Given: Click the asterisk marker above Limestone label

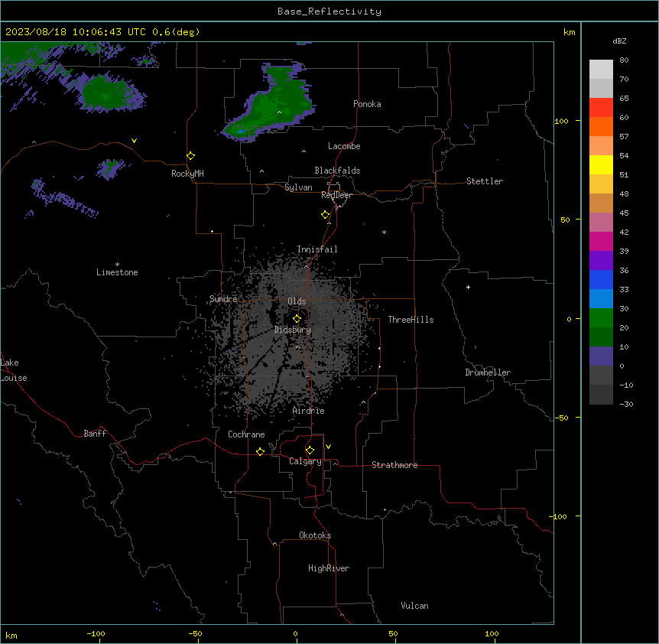Looking at the screenshot, I should pos(117,265).
